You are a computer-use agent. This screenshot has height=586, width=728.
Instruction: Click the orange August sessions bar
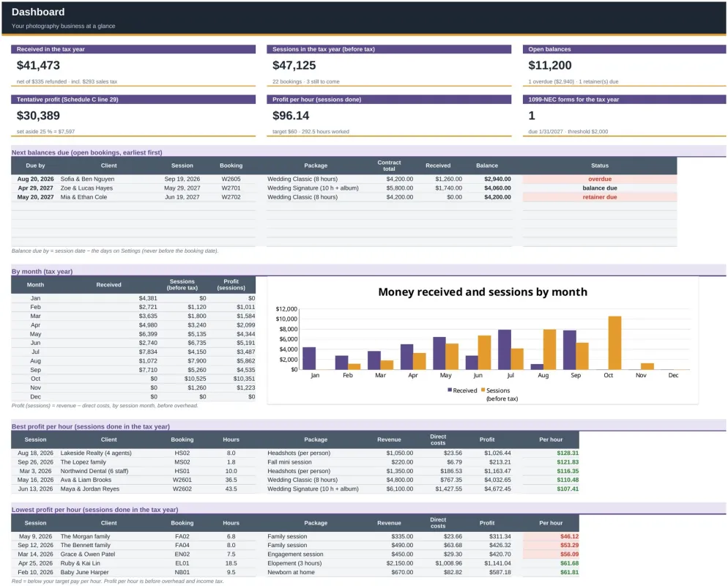pos(549,349)
